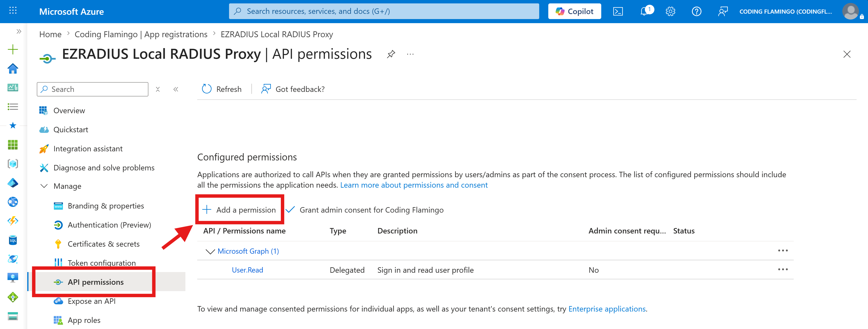The image size is (868, 329).
Task: Click the Enterprise applications link
Action: pyautogui.click(x=607, y=309)
